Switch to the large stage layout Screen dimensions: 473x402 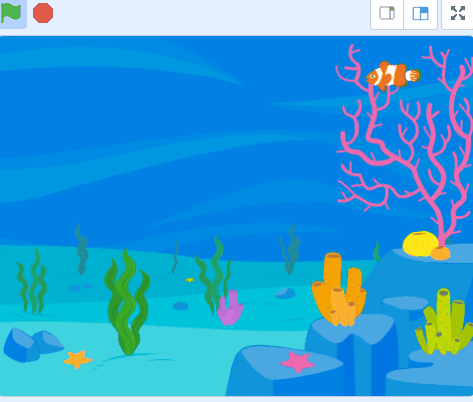(x=420, y=14)
